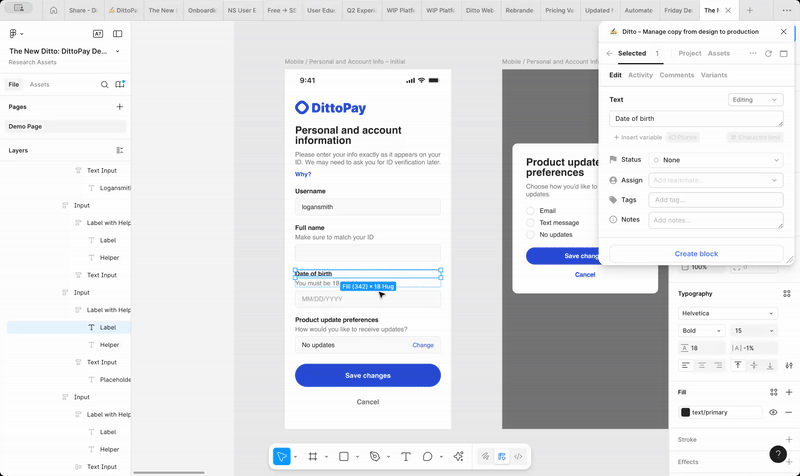This screenshot has width=800, height=476.
Task: Switch to the Variants tab in Ditto
Action: [x=714, y=75]
